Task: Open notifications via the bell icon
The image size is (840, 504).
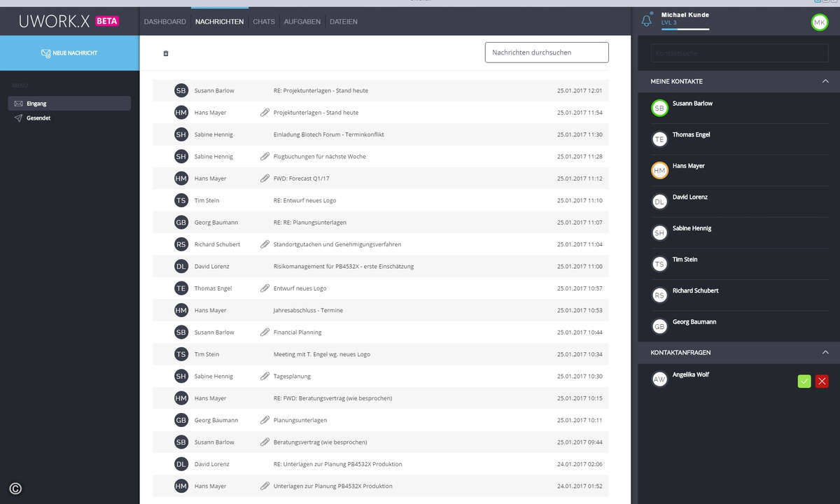Action: pyautogui.click(x=646, y=20)
